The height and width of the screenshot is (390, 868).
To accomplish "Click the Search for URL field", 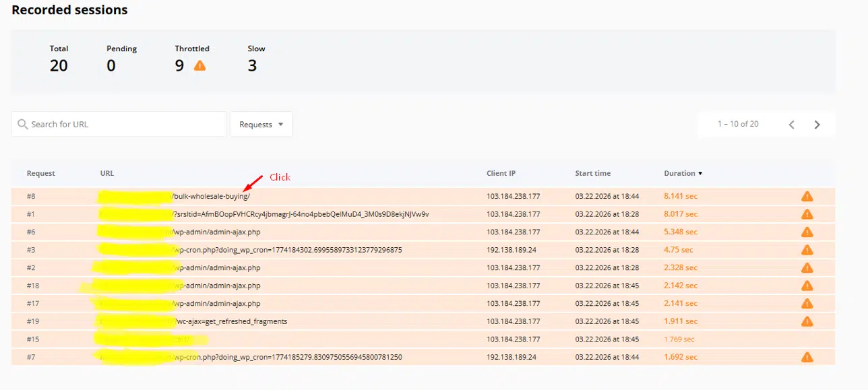I will tap(125, 125).
